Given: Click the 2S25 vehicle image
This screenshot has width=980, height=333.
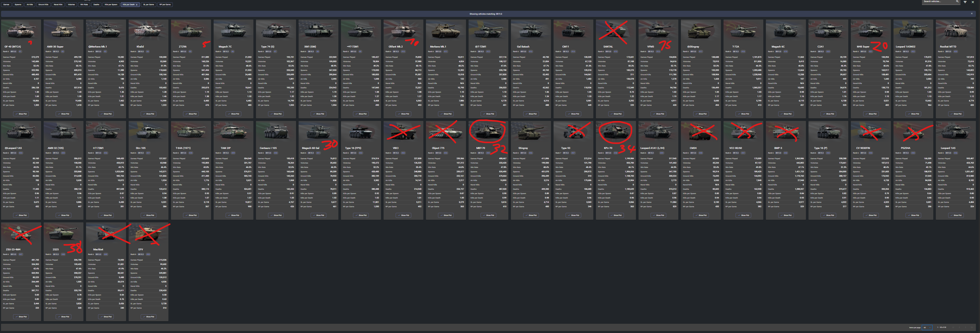Looking at the screenshot, I should (x=63, y=234).
